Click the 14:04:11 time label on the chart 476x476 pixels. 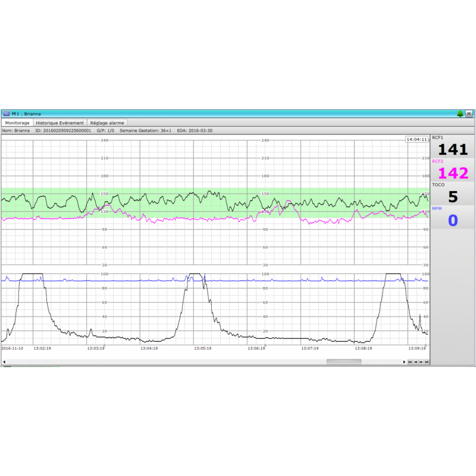pos(416,139)
